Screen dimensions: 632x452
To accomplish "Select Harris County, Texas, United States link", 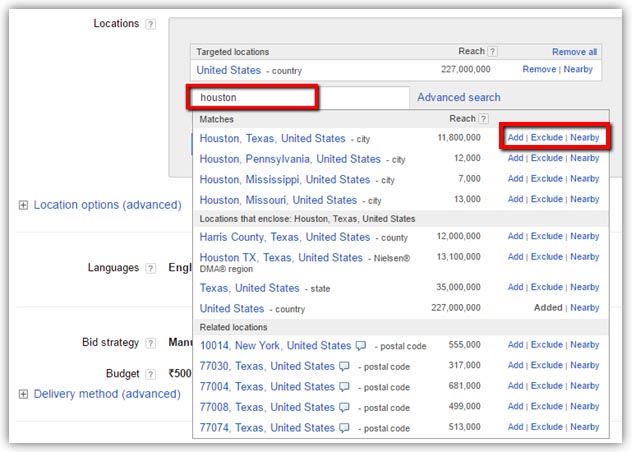I will [x=285, y=237].
